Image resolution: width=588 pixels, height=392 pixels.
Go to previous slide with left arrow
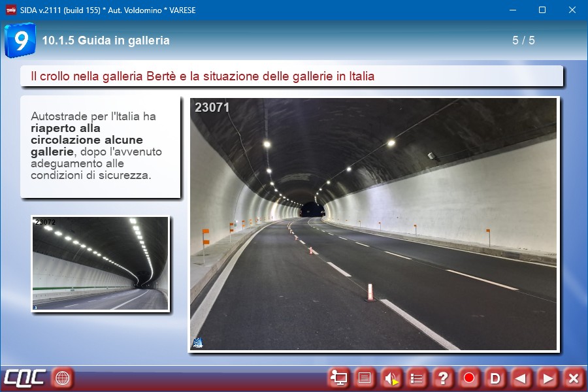(x=521, y=378)
